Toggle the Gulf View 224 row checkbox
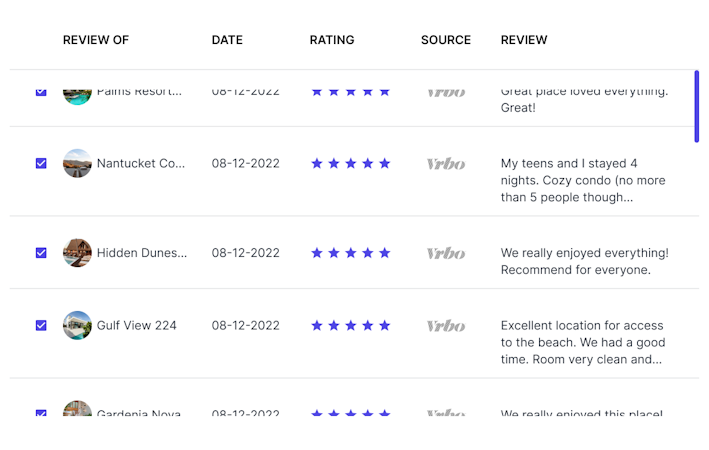The image size is (709, 450). [x=41, y=325]
